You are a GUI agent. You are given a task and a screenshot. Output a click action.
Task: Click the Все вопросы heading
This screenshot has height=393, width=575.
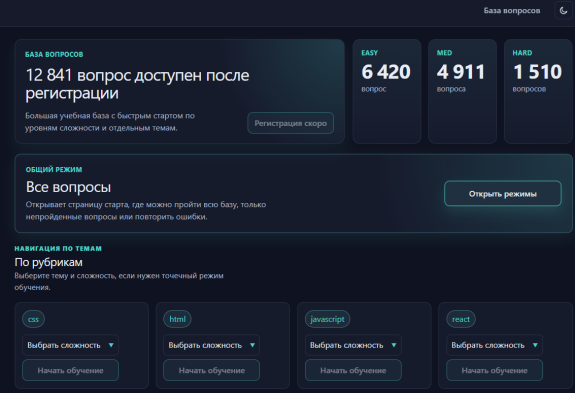point(68,187)
